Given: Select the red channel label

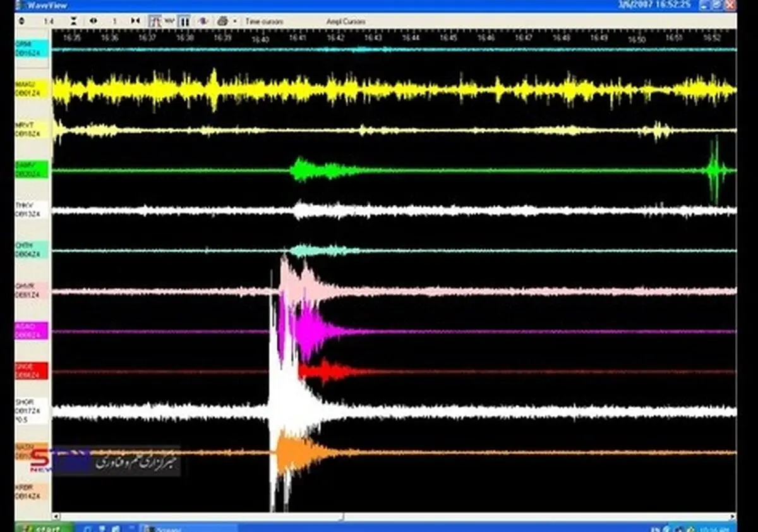Looking at the screenshot, I should [x=32, y=371].
